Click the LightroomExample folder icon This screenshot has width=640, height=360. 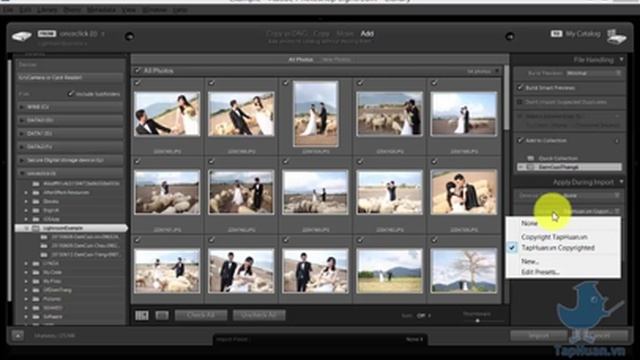(x=36, y=228)
